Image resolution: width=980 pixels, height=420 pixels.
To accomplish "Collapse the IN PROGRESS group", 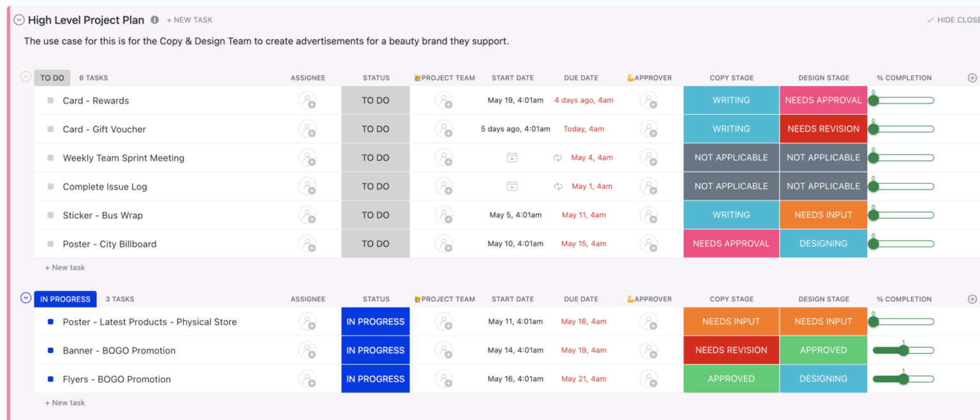I will point(26,297).
